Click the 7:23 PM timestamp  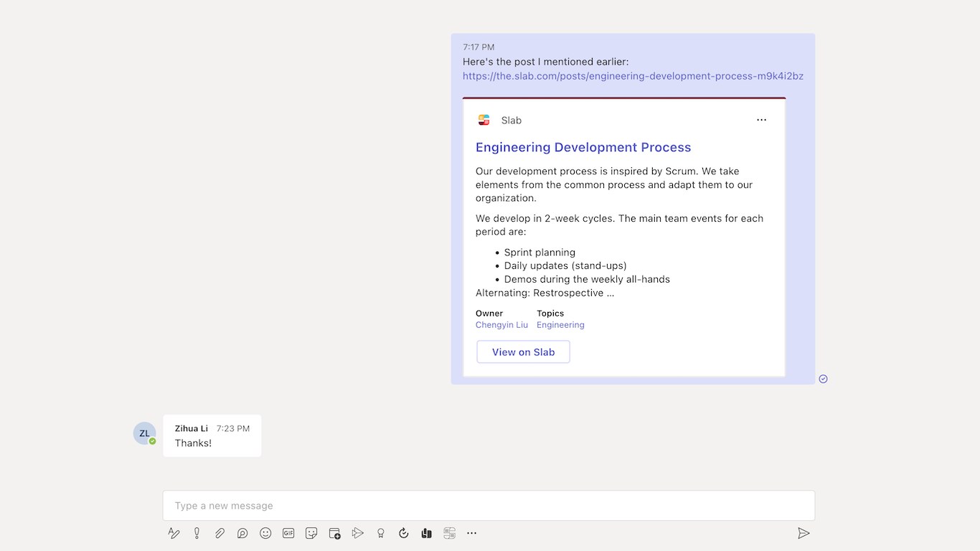point(233,428)
